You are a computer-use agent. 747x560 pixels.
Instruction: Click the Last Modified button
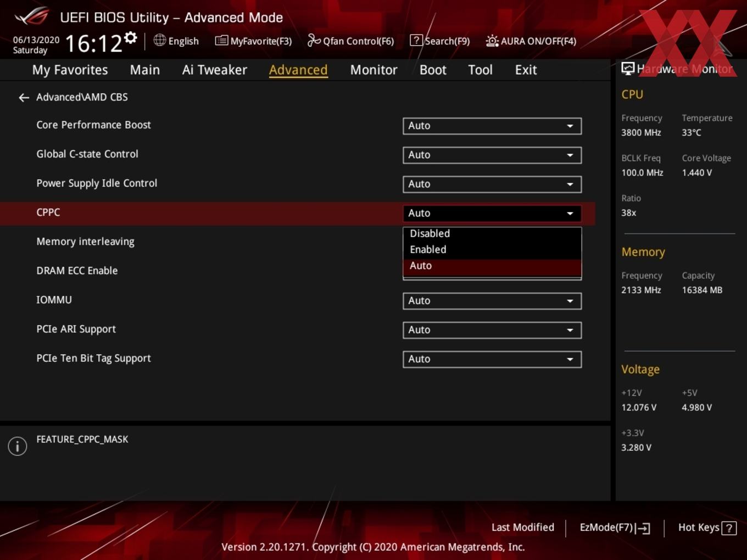tap(523, 528)
